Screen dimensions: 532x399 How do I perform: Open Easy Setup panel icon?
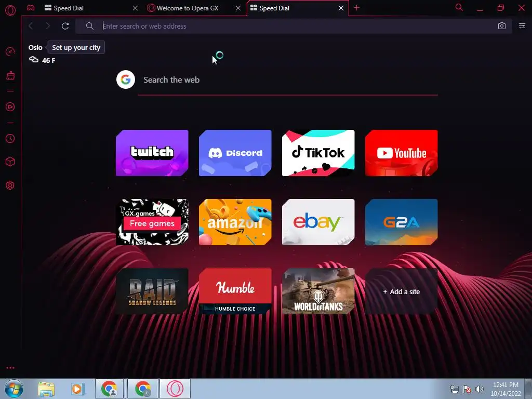click(x=522, y=26)
